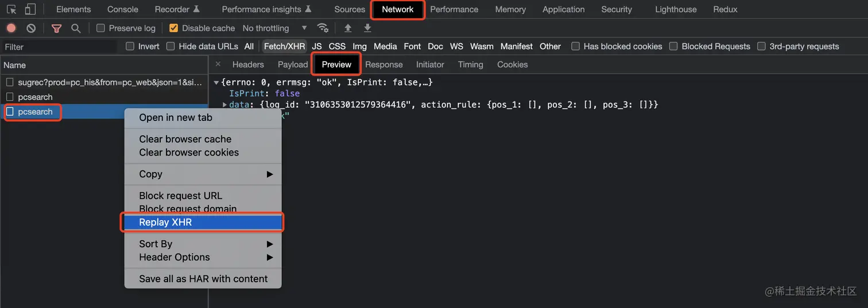Toggle the filter funnel icon
Screen dimensions: 868x308
click(x=56, y=28)
